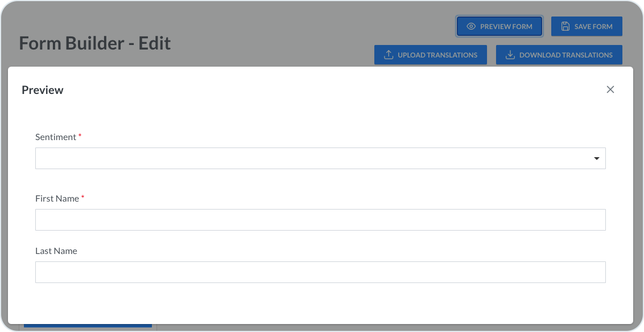Viewport: 644px width, 332px height.
Task: Select the Download Translations button text
Action: [565, 55]
